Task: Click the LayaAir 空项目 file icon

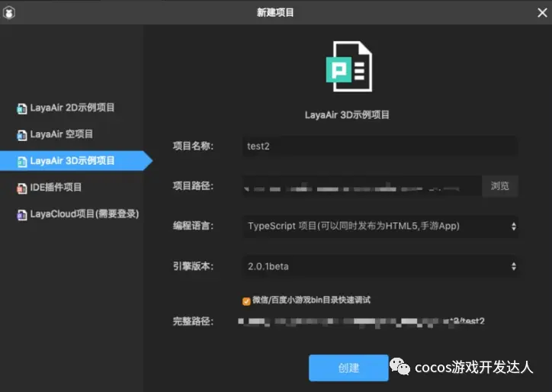Action: click(22, 135)
